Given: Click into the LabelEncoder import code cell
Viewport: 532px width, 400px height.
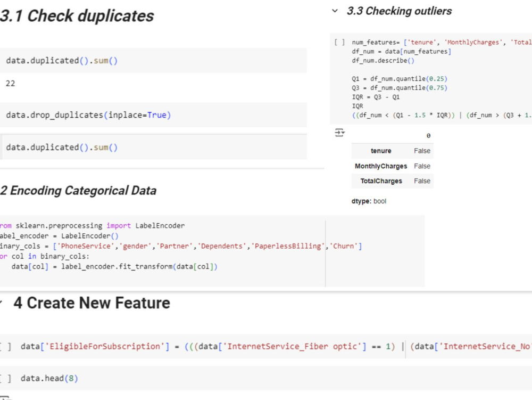Looking at the screenshot, I should click(212, 251).
